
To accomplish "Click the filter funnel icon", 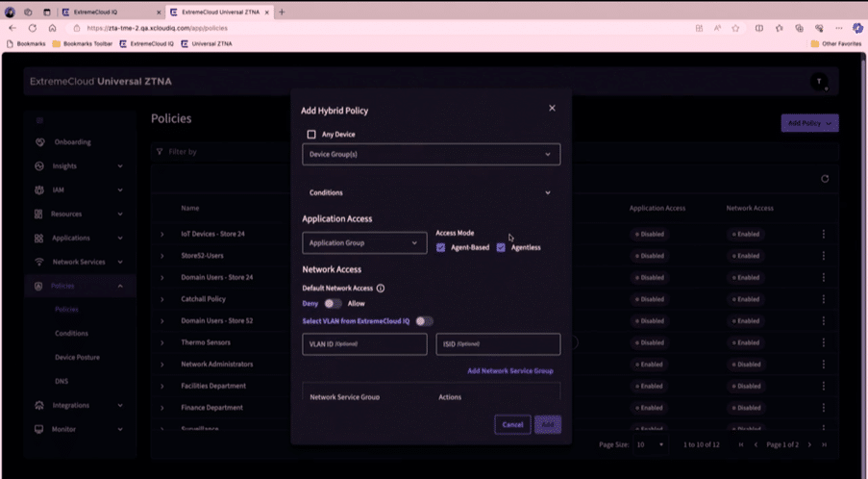I will coord(160,152).
